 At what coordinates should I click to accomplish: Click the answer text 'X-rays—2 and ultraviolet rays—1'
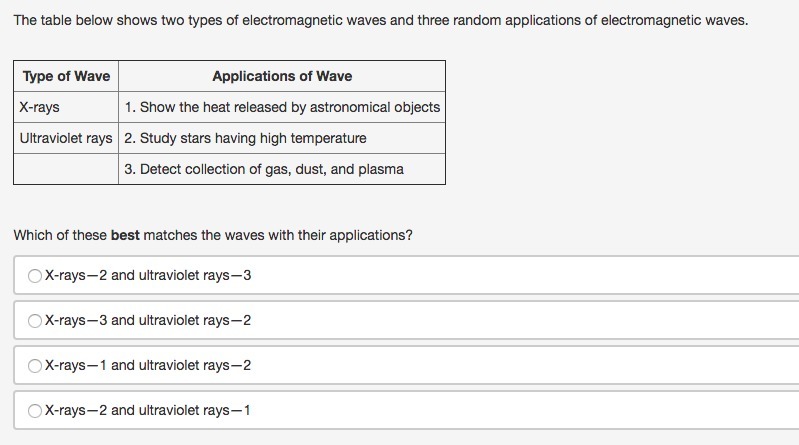pos(148,410)
